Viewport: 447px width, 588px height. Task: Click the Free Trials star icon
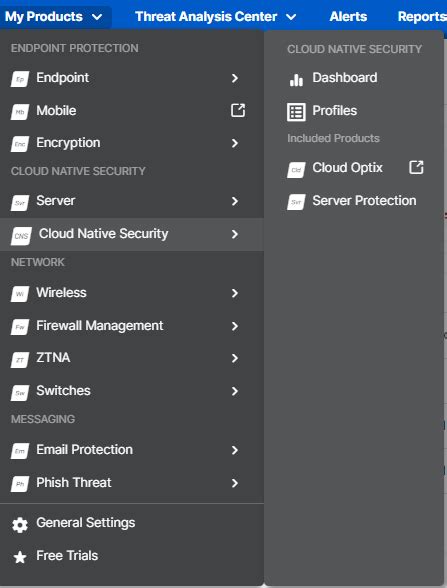point(20,557)
